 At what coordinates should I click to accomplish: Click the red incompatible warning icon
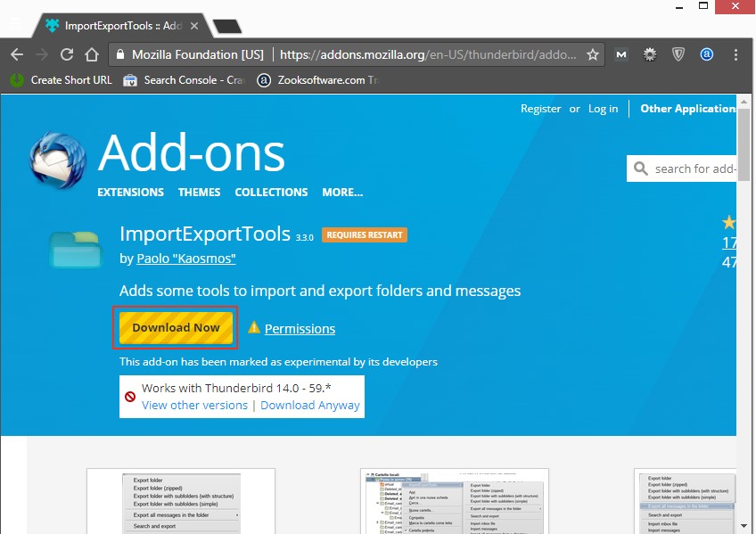tap(129, 397)
